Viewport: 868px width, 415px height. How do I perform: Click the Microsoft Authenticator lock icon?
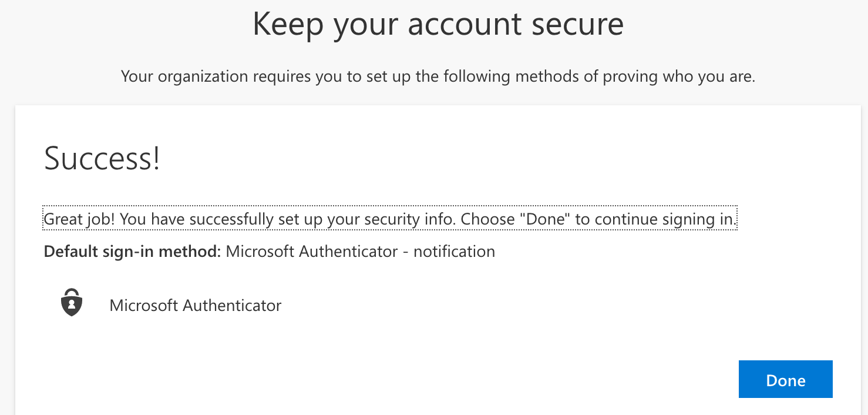72,303
